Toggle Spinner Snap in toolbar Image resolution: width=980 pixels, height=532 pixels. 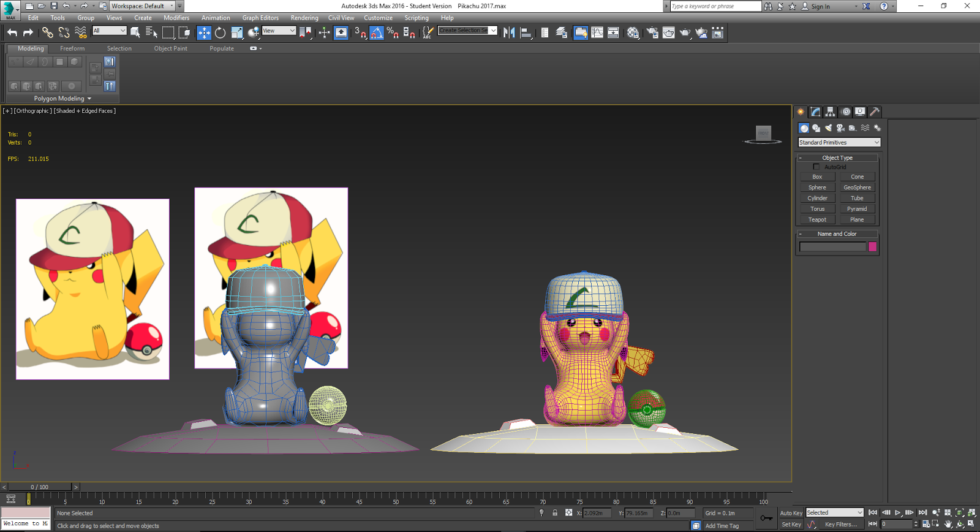[409, 32]
